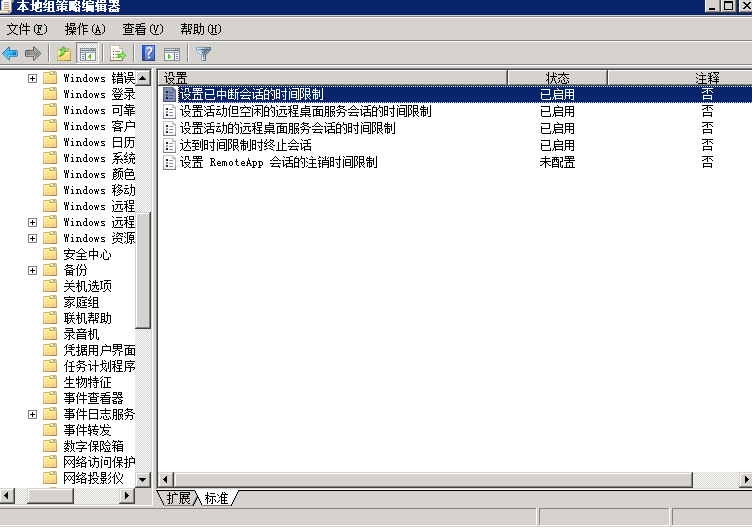Click tree pane vertical scrollbar down arrow
This screenshot has height=527, width=752.
pos(143,479)
